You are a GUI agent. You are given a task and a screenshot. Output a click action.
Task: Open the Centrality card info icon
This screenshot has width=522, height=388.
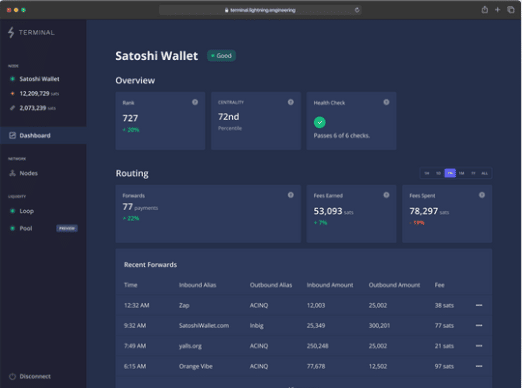[x=291, y=102]
